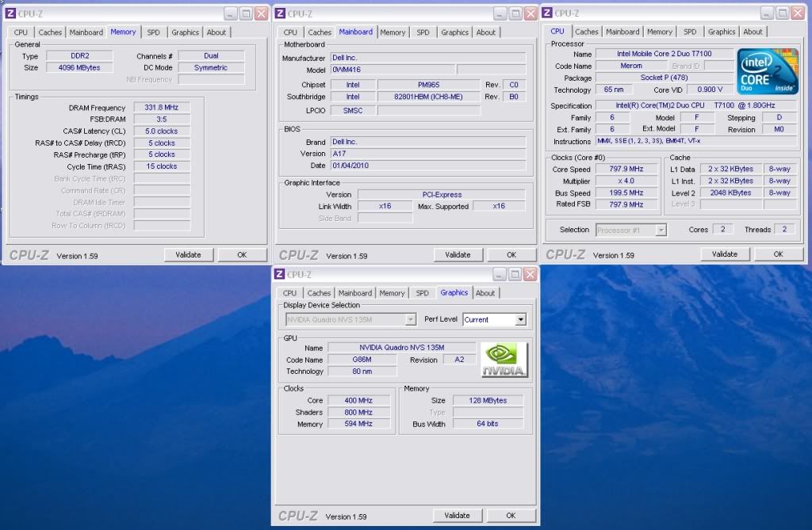Minimize the CPU-Z window showing the CPU tab
Screen dimensions: 812x530
764,13
